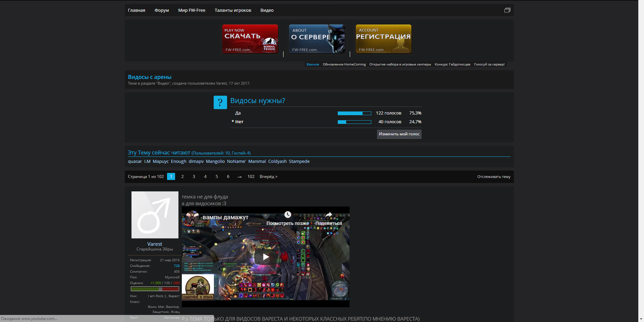Go to Главная in navigation
Viewport: 644px width, 322px height.
point(137,10)
